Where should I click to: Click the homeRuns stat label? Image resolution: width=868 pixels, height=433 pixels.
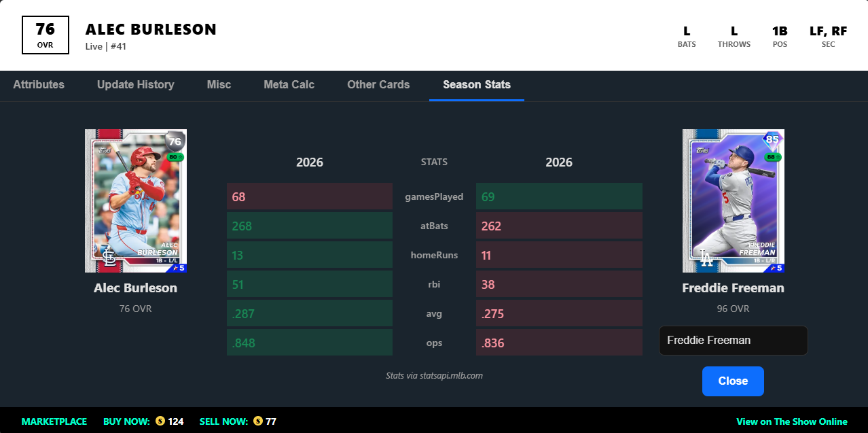pos(434,256)
